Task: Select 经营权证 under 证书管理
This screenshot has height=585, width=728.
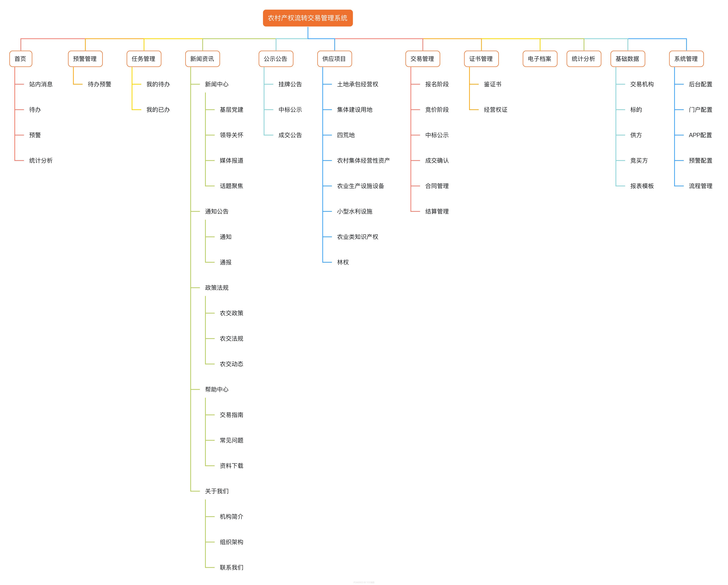Action: pyautogui.click(x=495, y=110)
